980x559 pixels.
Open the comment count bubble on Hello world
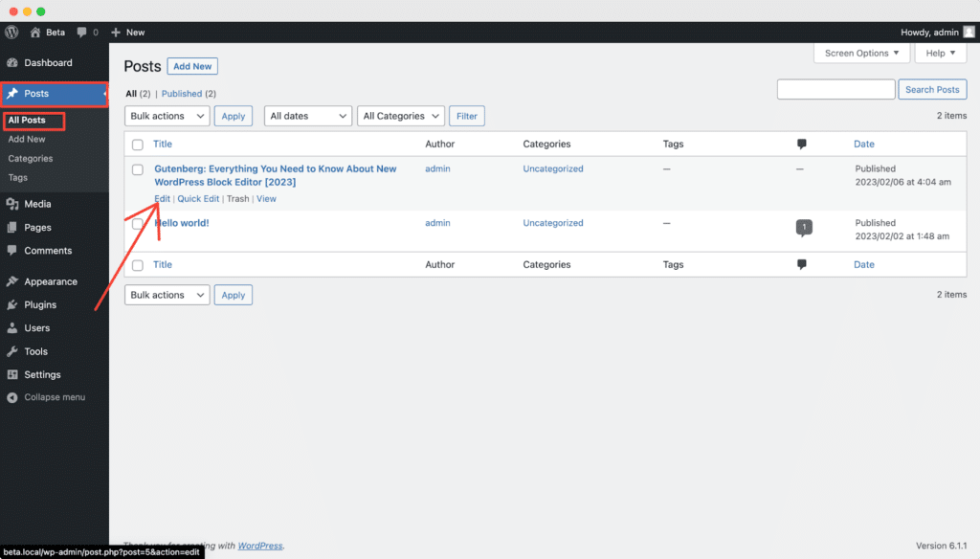803,229
